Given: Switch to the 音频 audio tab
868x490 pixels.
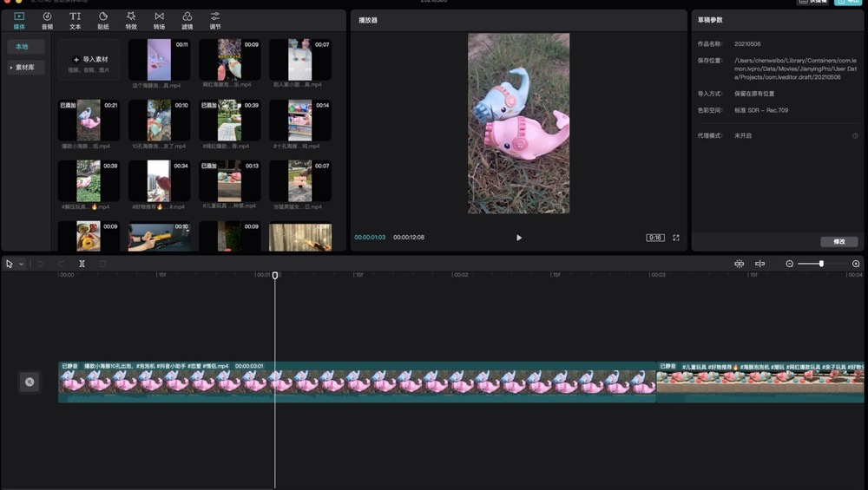Looking at the screenshot, I should 47,21.
